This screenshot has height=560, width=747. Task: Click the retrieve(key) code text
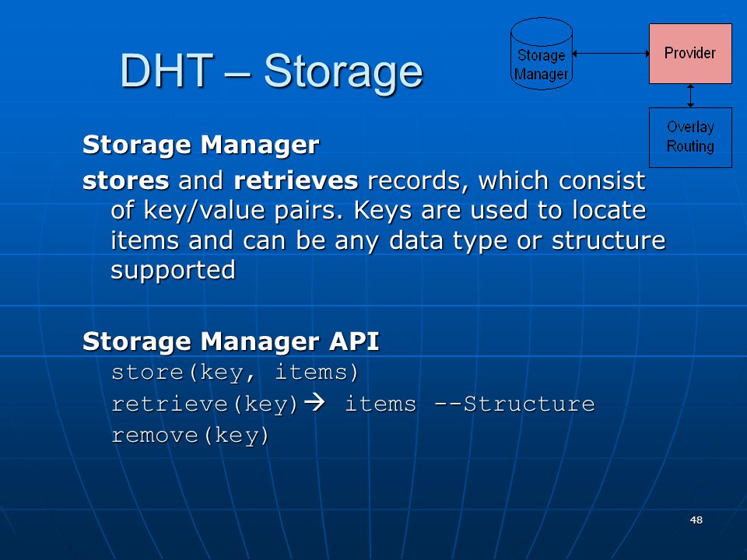[205, 404]
